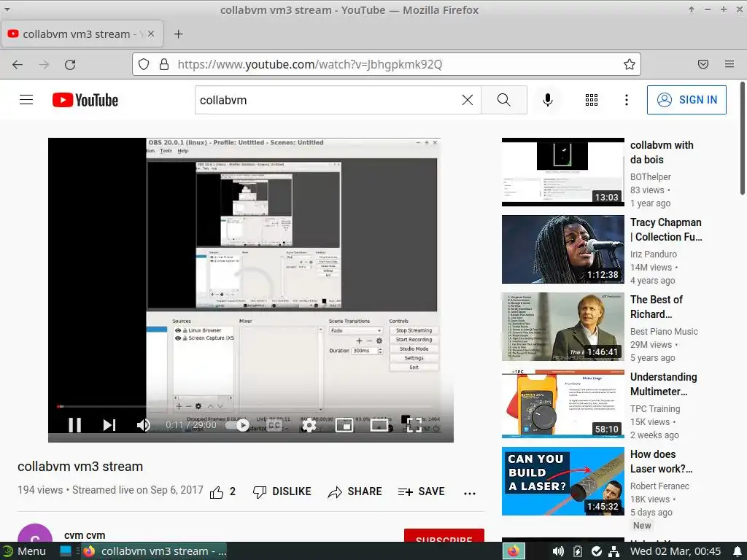This screenshot has width=747, height=560.
Task: Share the video via SHARE
Action: coord(355,491)
